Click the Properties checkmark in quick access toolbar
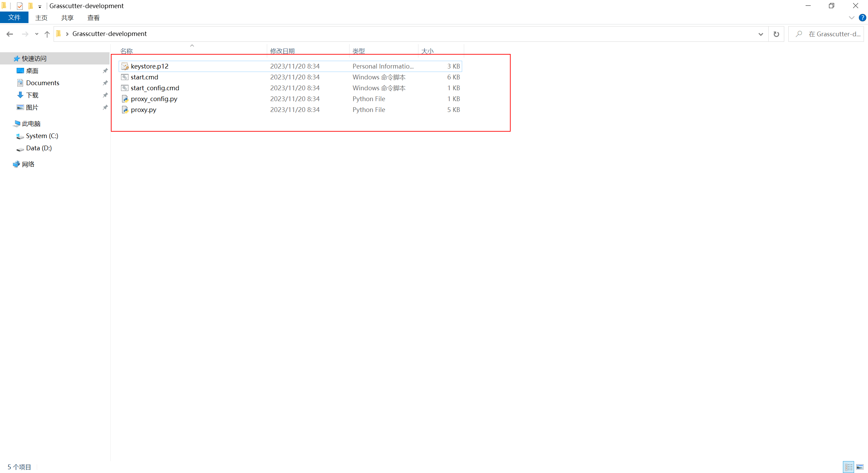This screenshot has width=868, height=473. point(20,6)
